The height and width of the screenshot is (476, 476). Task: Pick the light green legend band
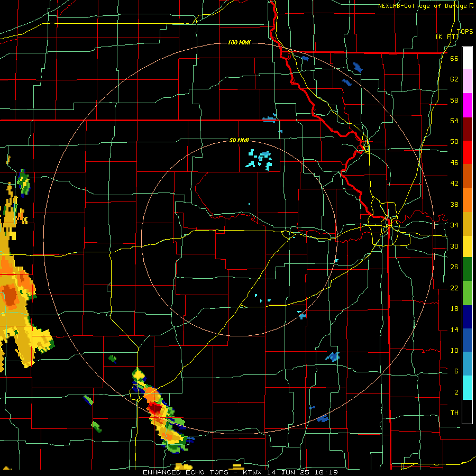tap(467, 293)
